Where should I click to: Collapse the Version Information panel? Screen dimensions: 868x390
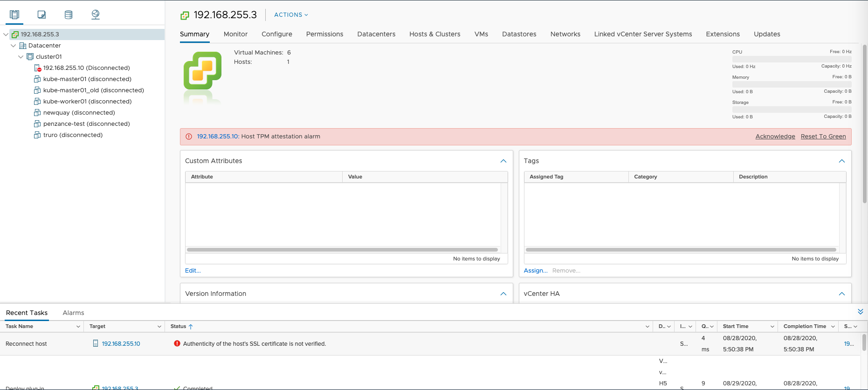(503, 294)
